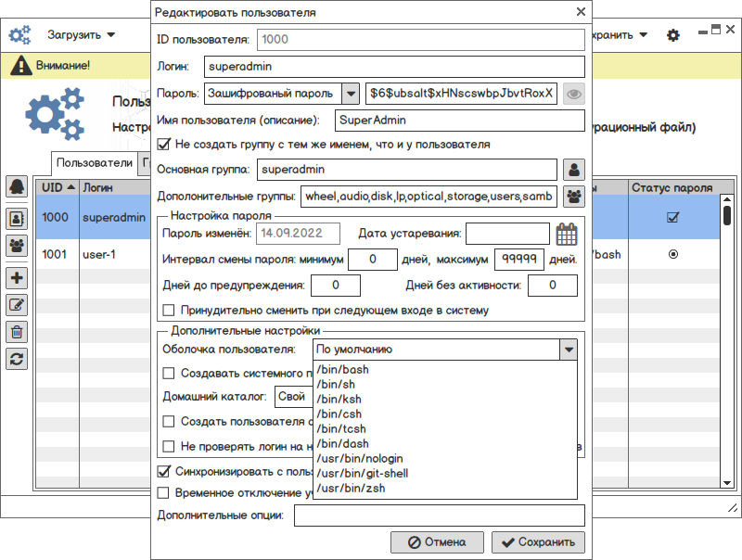
Task: Click the 'Дней без активности' field
Action: 553,286
